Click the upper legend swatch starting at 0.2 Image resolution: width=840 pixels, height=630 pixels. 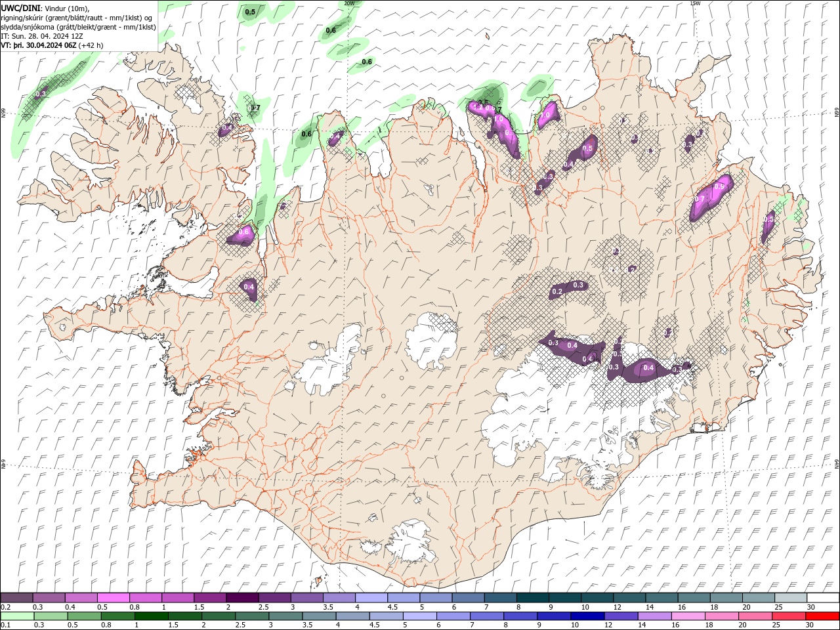(x=17, y=598)
